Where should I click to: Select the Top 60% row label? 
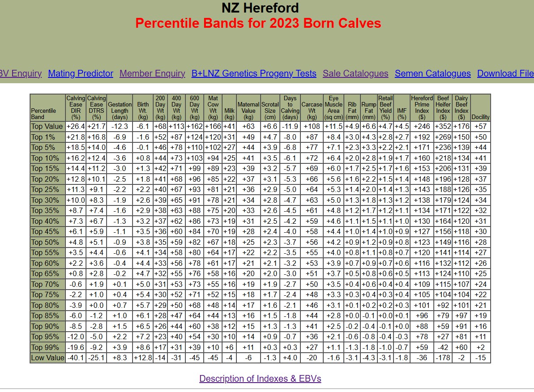[48, 263]
